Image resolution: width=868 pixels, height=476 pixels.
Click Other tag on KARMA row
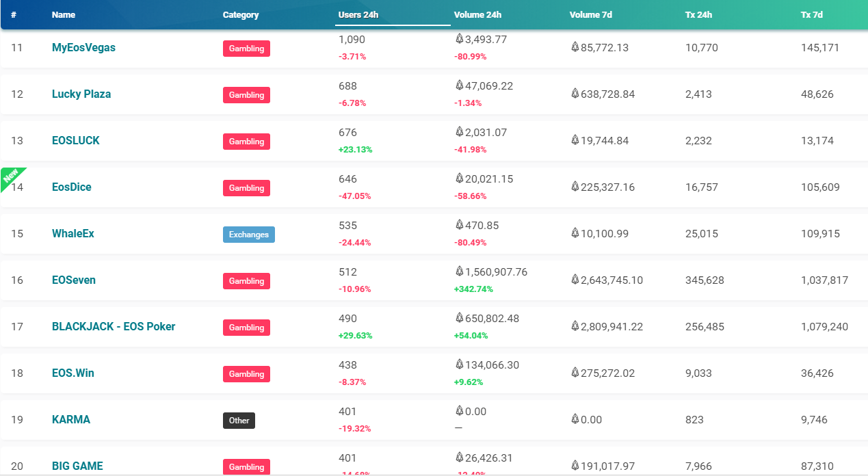click(239, 421)
